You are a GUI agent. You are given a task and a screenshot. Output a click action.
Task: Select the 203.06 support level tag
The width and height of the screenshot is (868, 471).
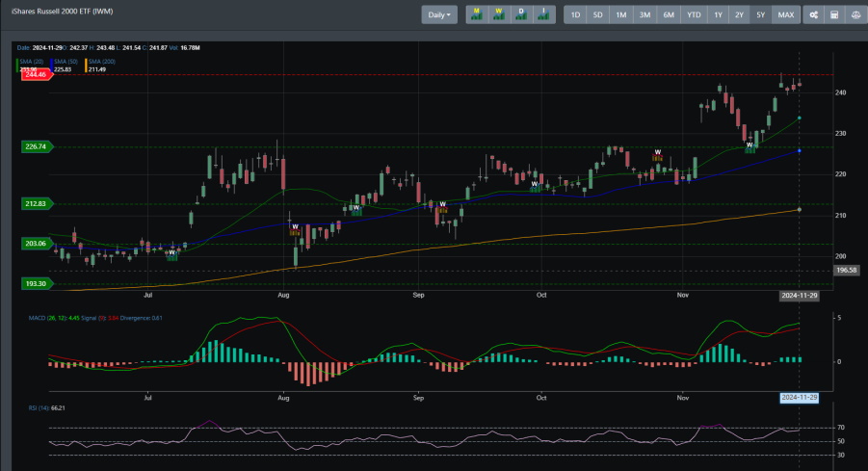click(37, 244)
